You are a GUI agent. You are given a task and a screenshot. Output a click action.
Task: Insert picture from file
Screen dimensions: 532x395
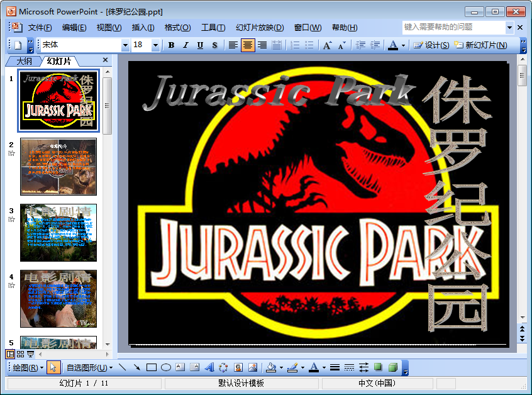tap(253, 367)
